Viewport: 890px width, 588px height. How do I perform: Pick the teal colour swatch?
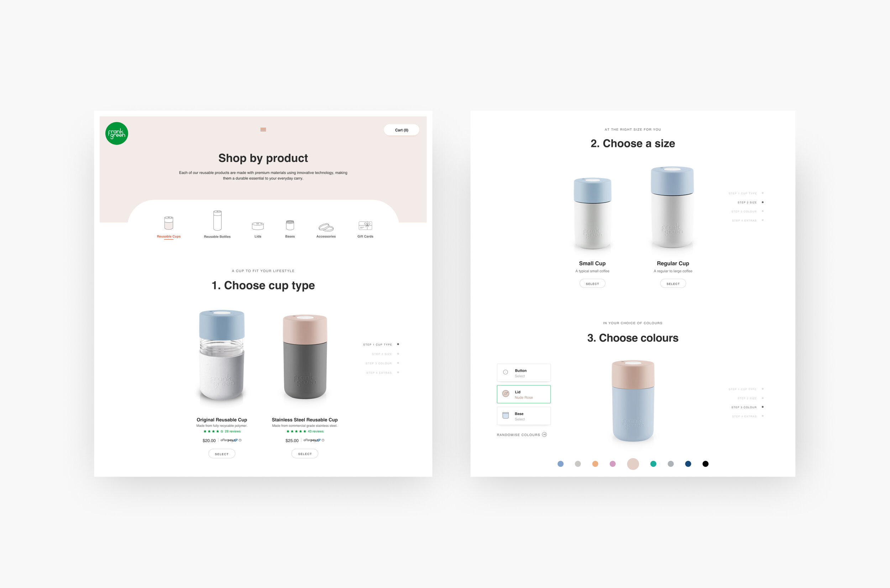653,464
